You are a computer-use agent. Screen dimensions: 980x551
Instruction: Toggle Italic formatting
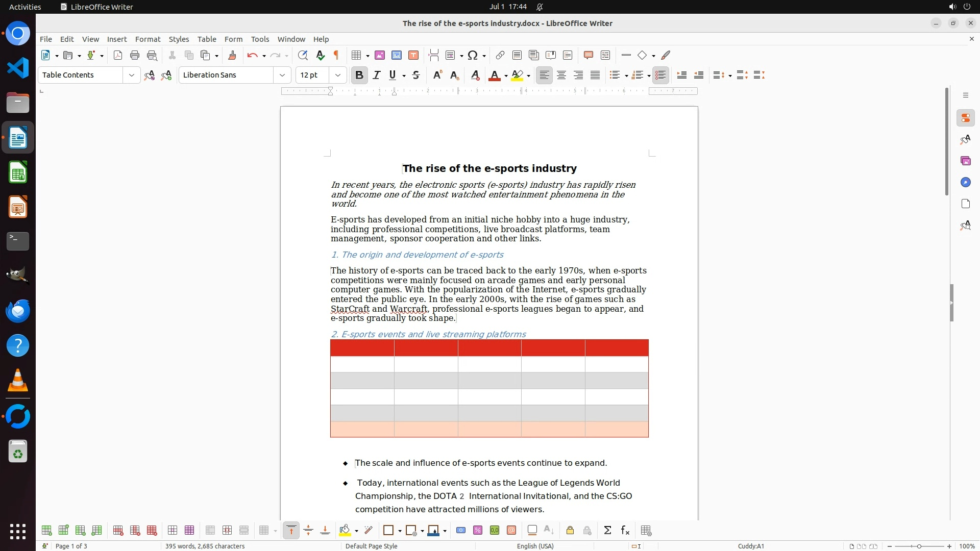[377, 76]
